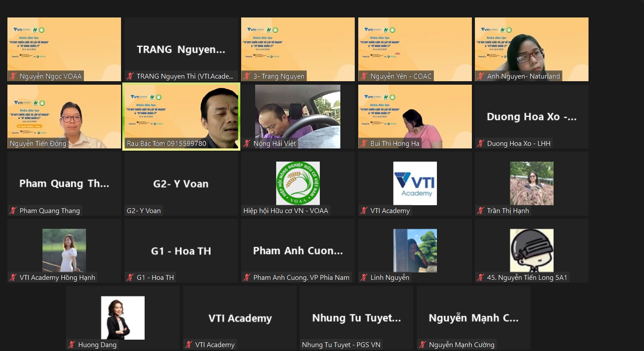Select muted mic icon for Linh Nguyễn
644x351 pixels.
pyautogui.click(x=364, y=278)
